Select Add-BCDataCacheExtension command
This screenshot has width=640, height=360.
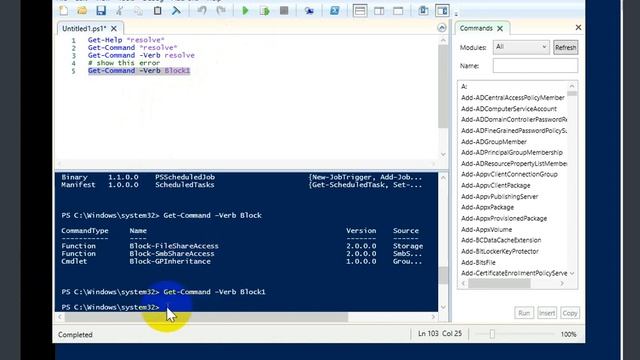(501, 240)
